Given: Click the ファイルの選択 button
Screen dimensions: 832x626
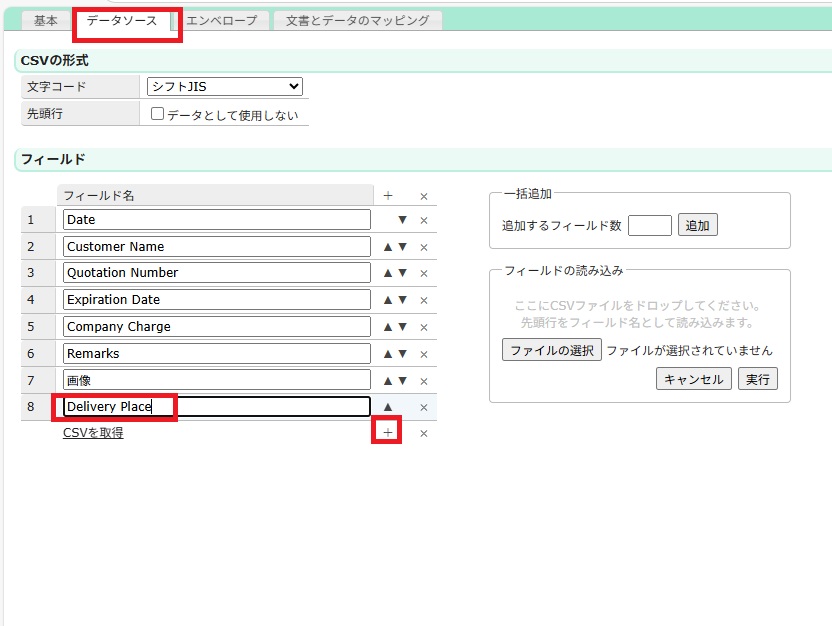Looking at the screenshot, I should click(551, 351).
